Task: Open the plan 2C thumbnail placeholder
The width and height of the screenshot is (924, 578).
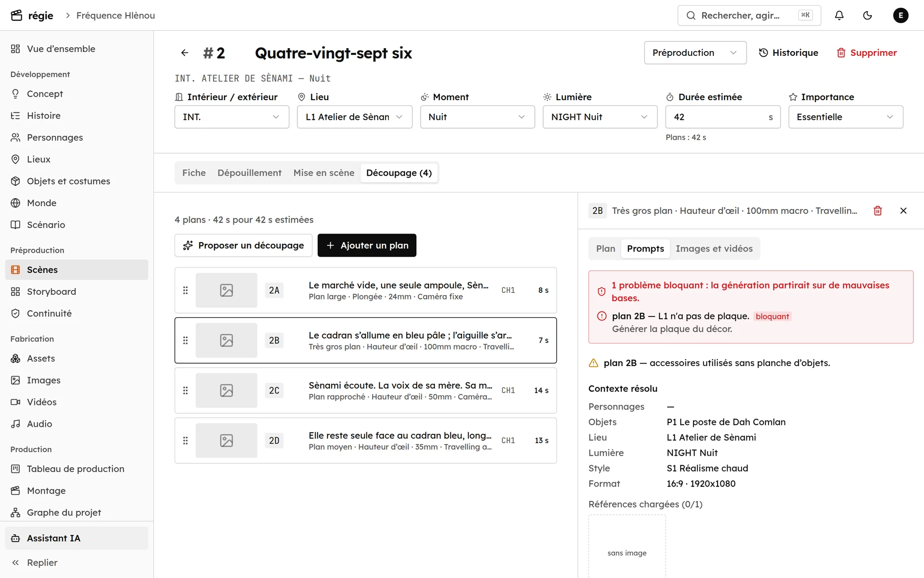Action: (226, 390)
